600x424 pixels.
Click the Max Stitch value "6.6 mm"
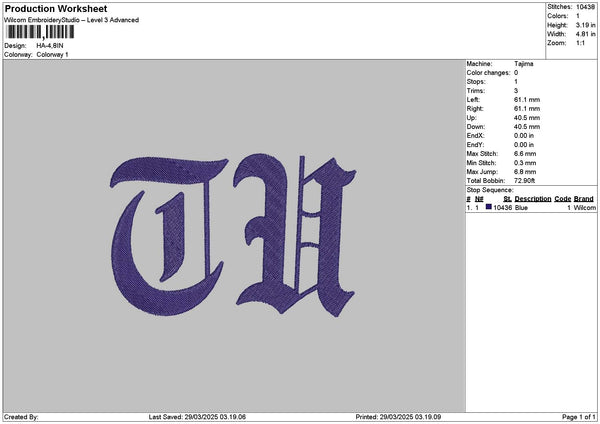(525, 153)
